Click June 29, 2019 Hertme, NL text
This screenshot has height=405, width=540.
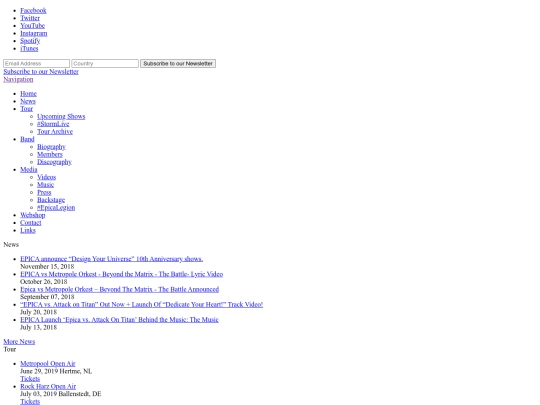tap(56, 371)
